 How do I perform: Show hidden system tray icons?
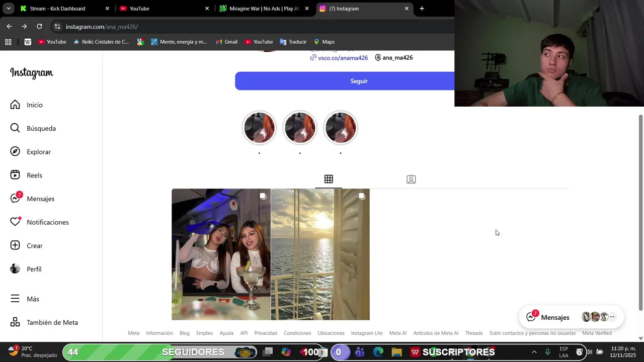534,352
